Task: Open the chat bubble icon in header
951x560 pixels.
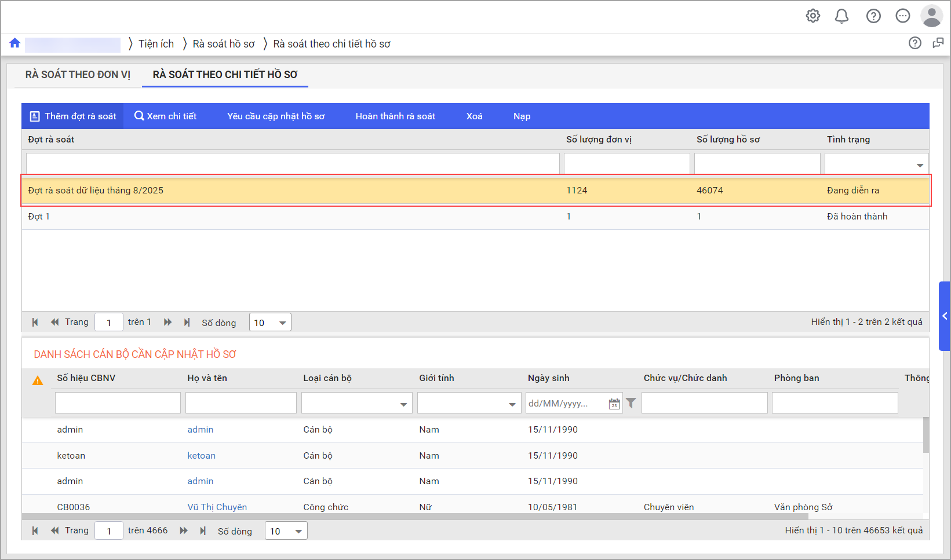Action: click(x=902, y=16)
